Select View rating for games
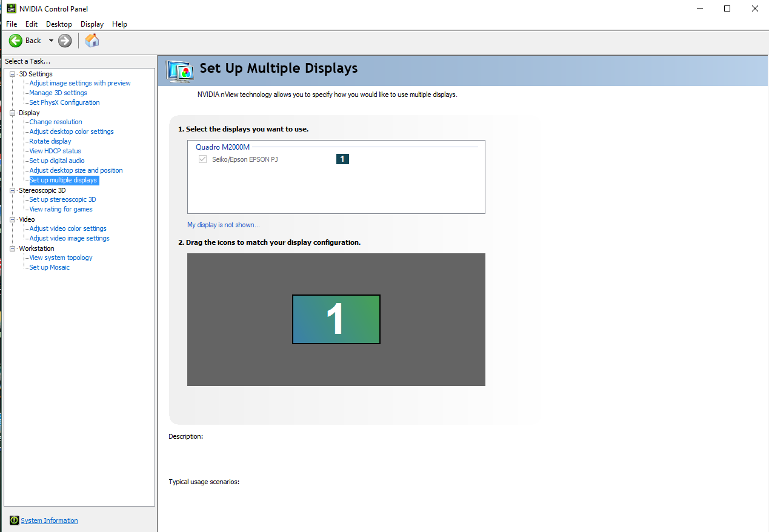769x532 pixels. (61, 209)
